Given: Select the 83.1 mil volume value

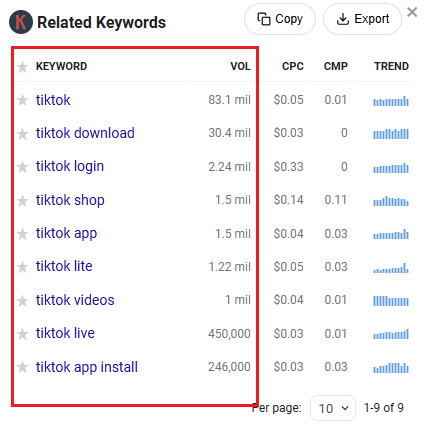Looking at the screenshot, I should (x=229, y=100).
